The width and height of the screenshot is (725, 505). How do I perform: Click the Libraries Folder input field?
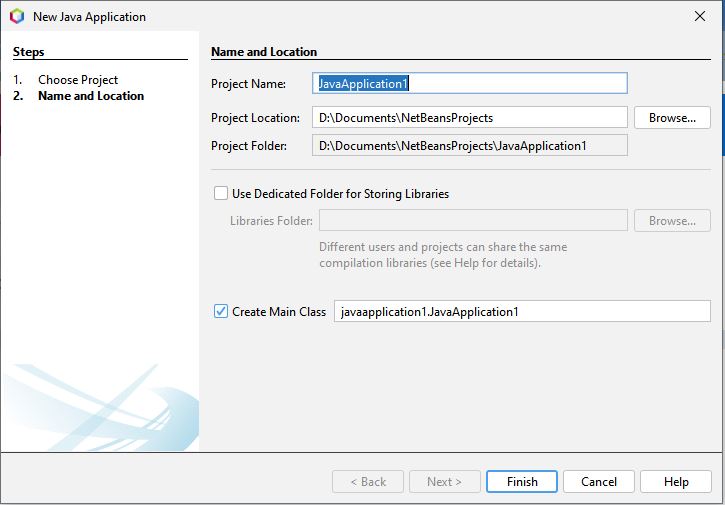tap(472, 221)
